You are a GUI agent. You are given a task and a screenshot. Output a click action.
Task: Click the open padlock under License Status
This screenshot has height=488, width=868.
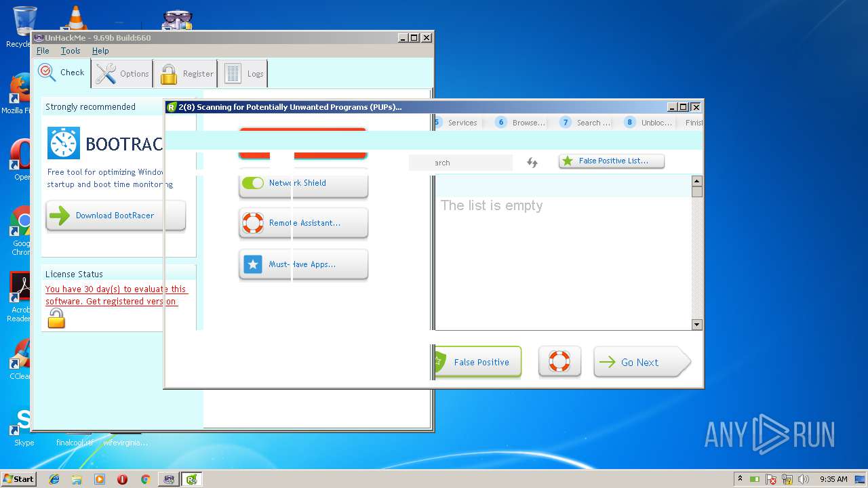click(56, 318)
